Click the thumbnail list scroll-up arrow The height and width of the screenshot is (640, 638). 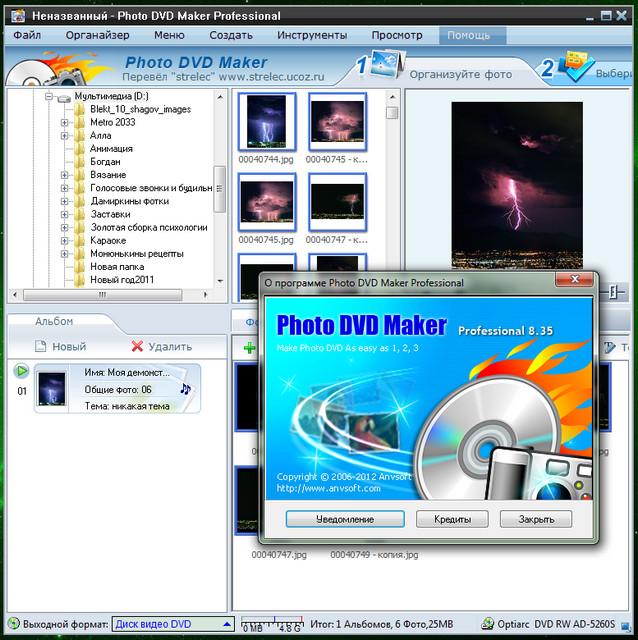tap(392, 98)
